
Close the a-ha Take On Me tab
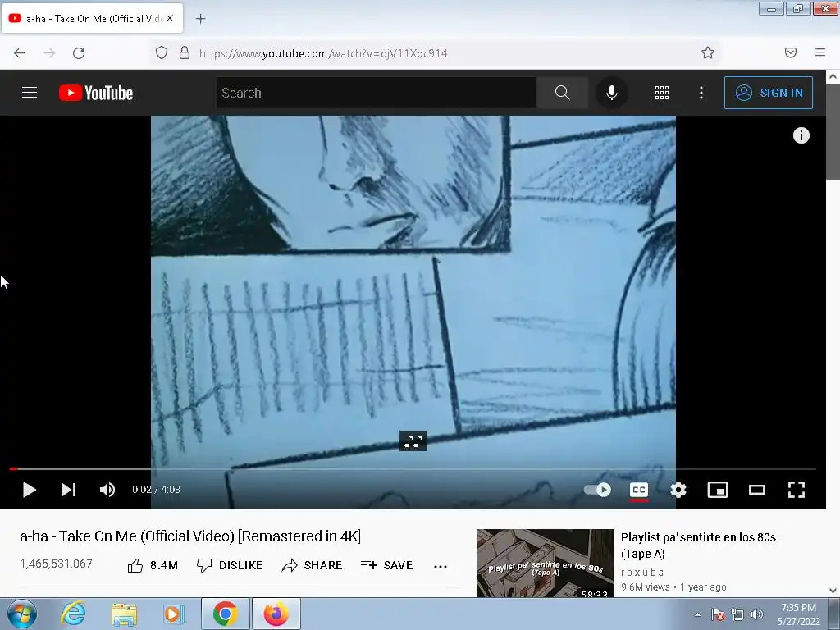170,18
